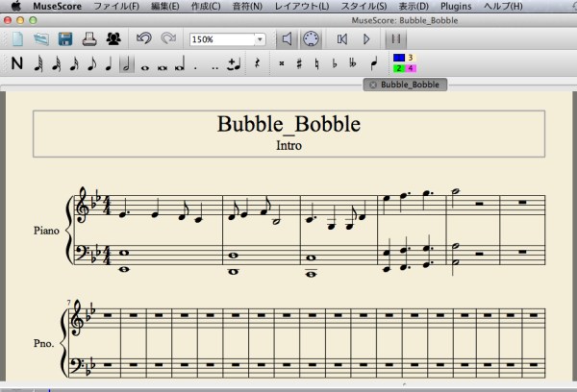Screen dimensions: 577x392
Task: Click the 150% zoom input field
Action: [x=222, y=39]
